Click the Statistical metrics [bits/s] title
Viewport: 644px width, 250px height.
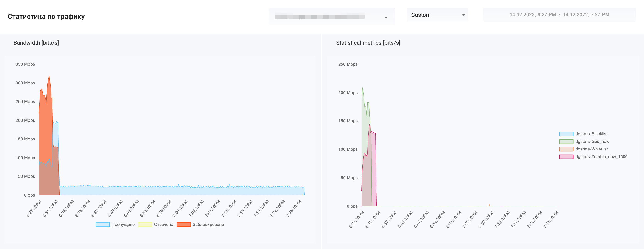[368, 43]
